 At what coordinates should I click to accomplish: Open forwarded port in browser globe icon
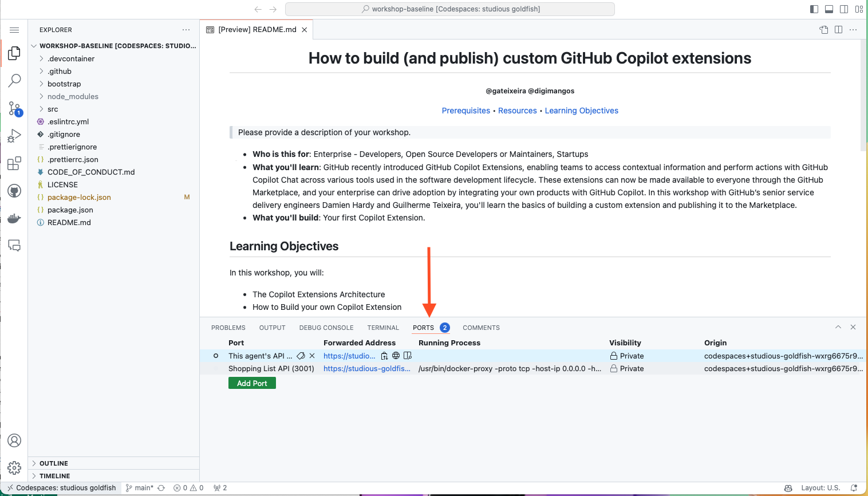[396, 356]
